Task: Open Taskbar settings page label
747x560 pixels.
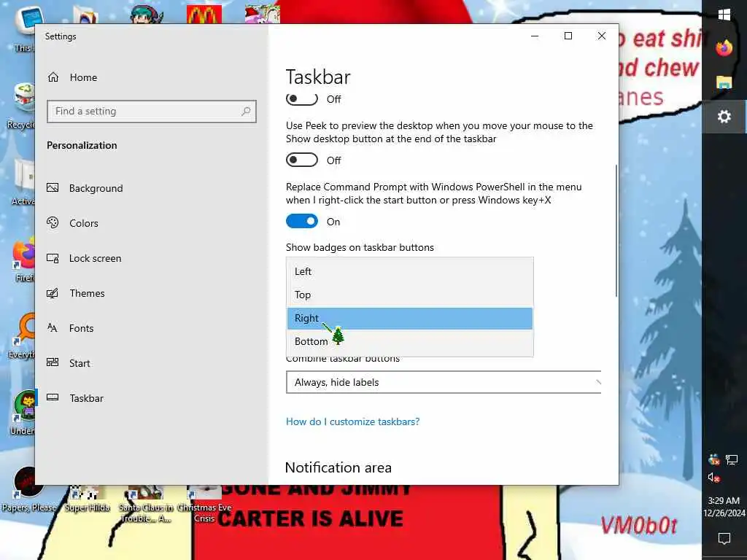Action: (x=86, y=398)
